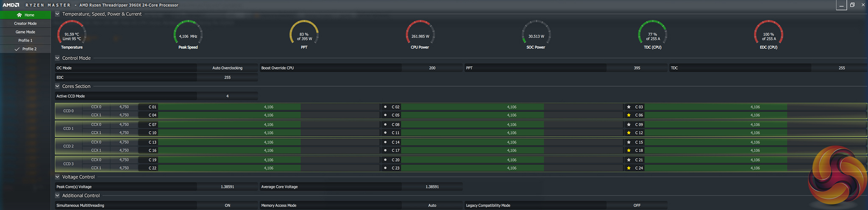Click the Peak Speed gauge
Viewport: 868px width, 210px height.
tap(188, 33)
